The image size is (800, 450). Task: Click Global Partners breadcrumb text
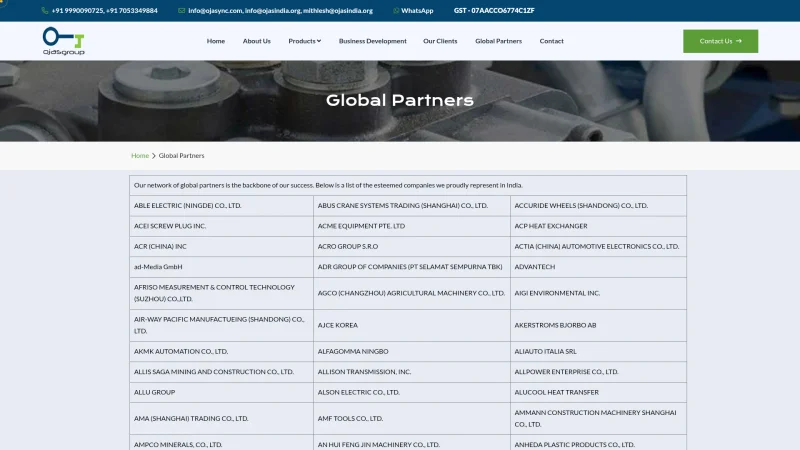tap(181, 156)
